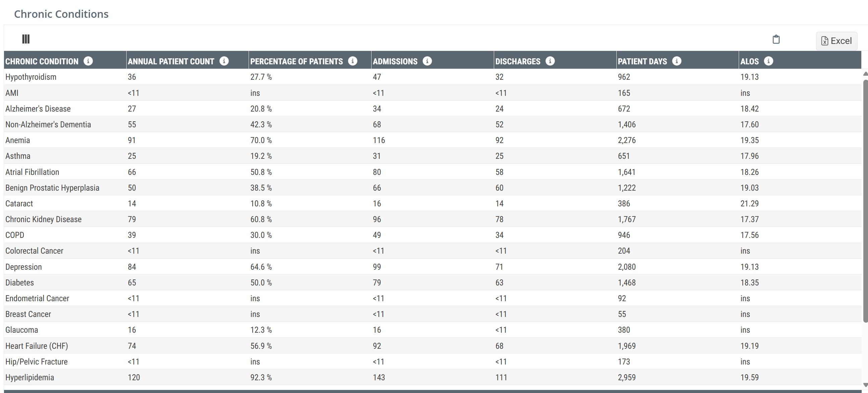Sort by Patient Days column header
The width and height of the screenshot is (868, 393).
(x=642, y=61)
